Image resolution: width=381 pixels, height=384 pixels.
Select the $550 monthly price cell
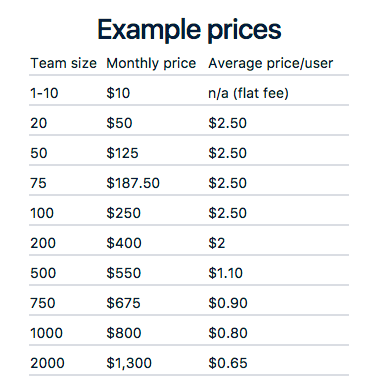click(124, 273)
